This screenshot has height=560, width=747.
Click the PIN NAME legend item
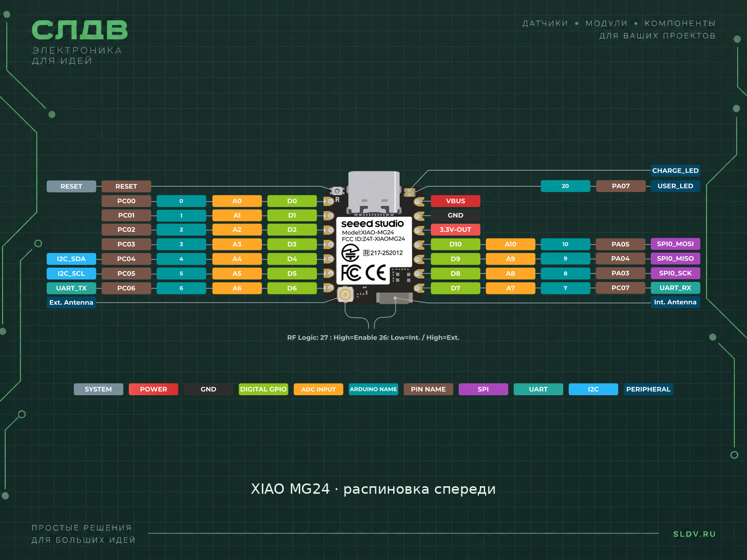(429, 389)
